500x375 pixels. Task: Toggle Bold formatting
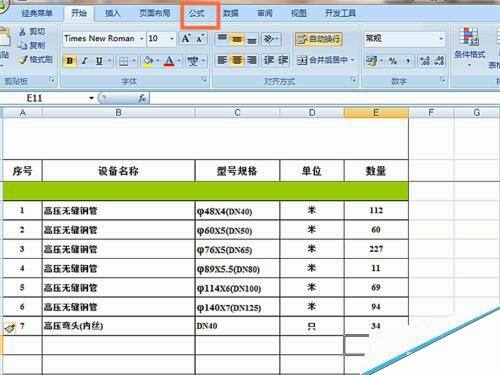pyautogui.click(x=70, y=61)
